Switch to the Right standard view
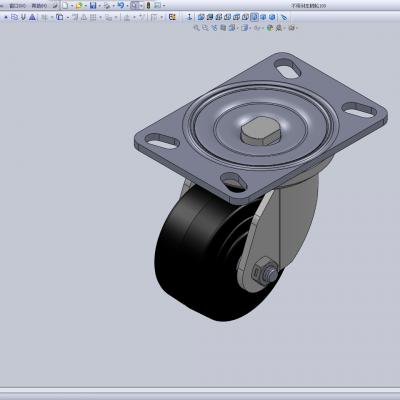Screen dimensions: 400x400 click(x=228, y=17)
